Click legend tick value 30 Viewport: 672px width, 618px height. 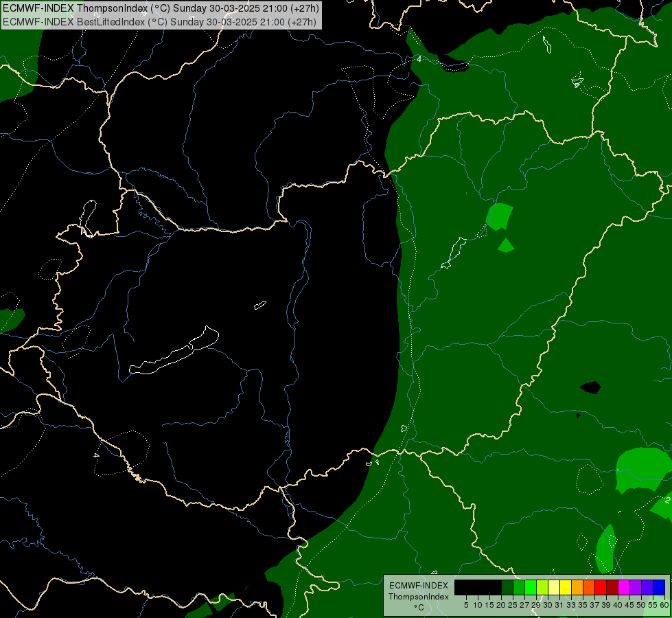[548, 605]
